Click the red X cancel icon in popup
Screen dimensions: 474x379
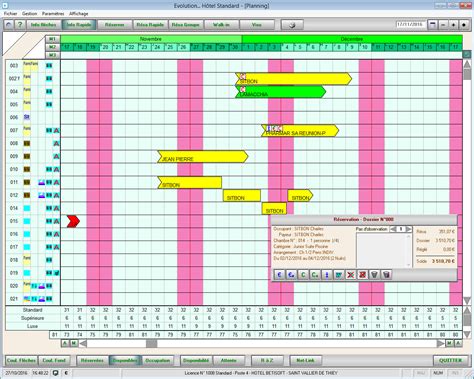click(x=351, y=275)
